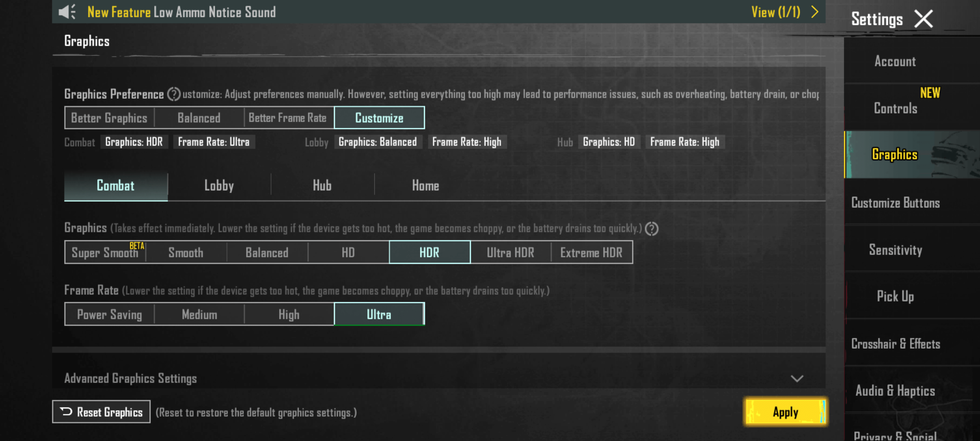Select Ultra HDR graphics quality

(510, 252)
